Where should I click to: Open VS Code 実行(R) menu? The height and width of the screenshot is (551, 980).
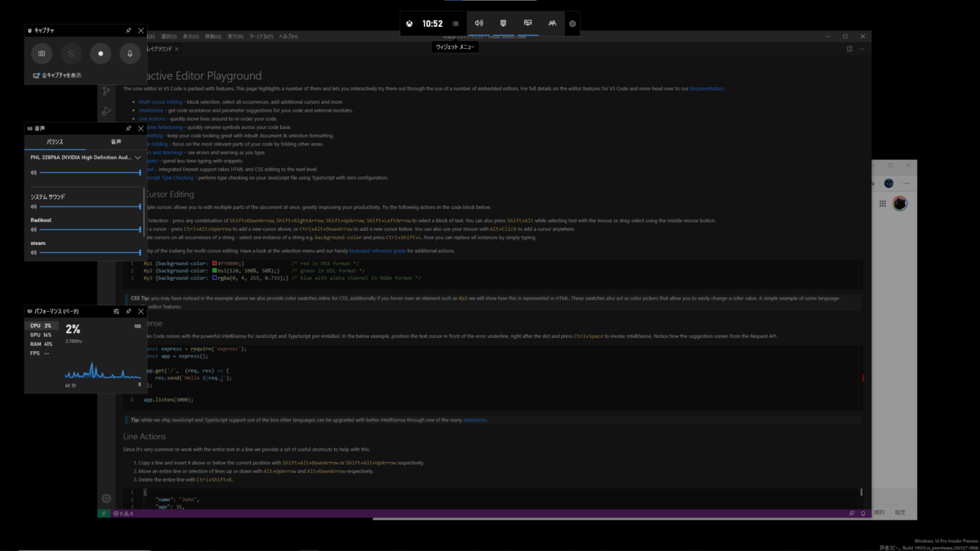235,37
